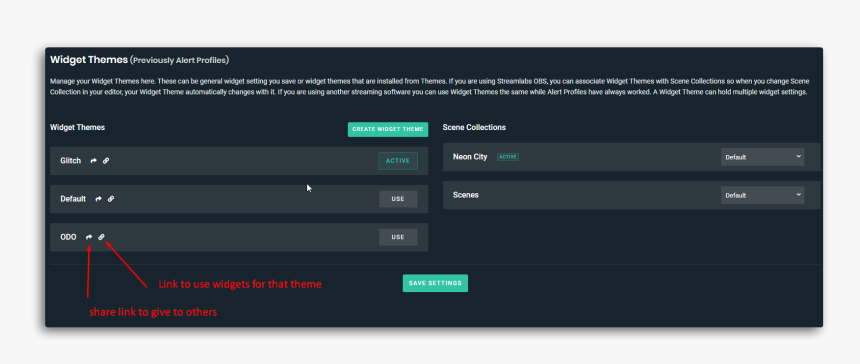
Task: Click the link chain icon next to Glitch
Action: click(x=106, y=161)
